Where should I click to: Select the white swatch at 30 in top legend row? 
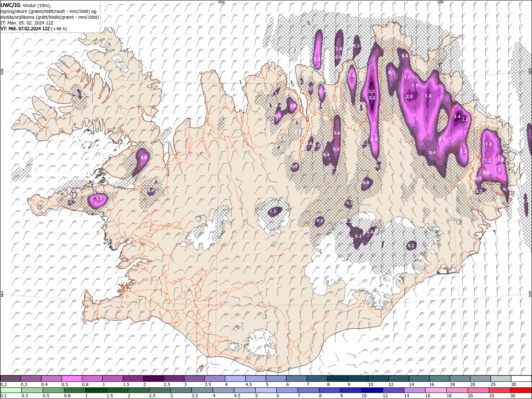tap(521, 379)
